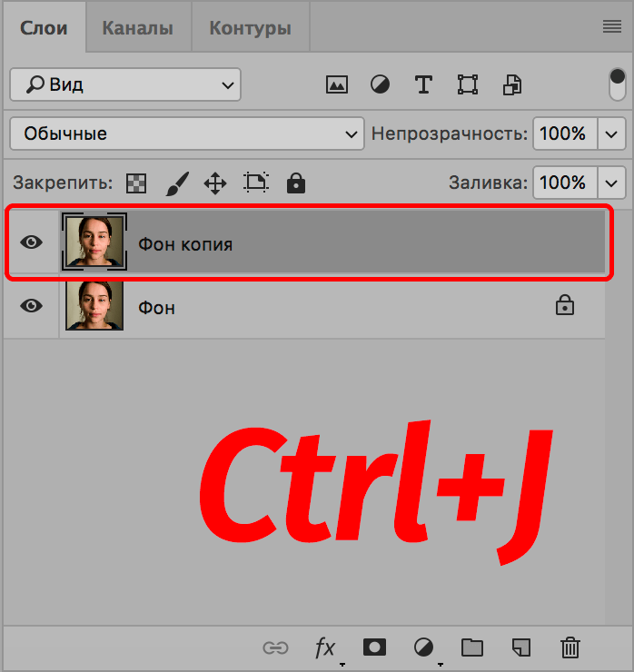Click the lock all padlock icon

pos(295,183)
